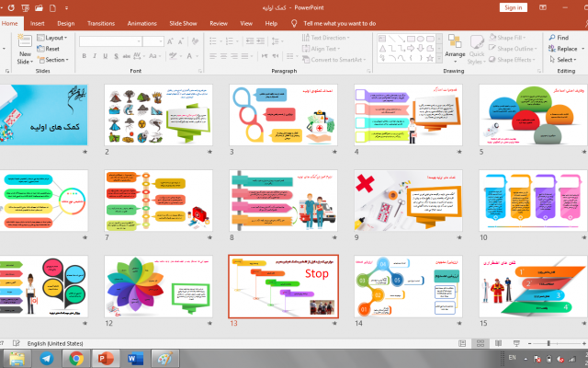Select slide 2 thumbnail with disaster icons
This screenshot has height=368, width=588.
(x=158, y=115)
